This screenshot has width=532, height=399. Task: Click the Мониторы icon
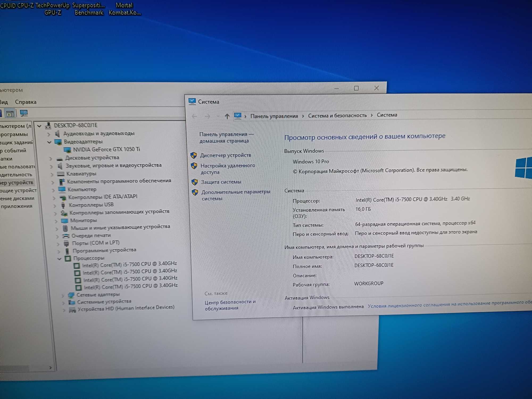(x=65, y=221)
